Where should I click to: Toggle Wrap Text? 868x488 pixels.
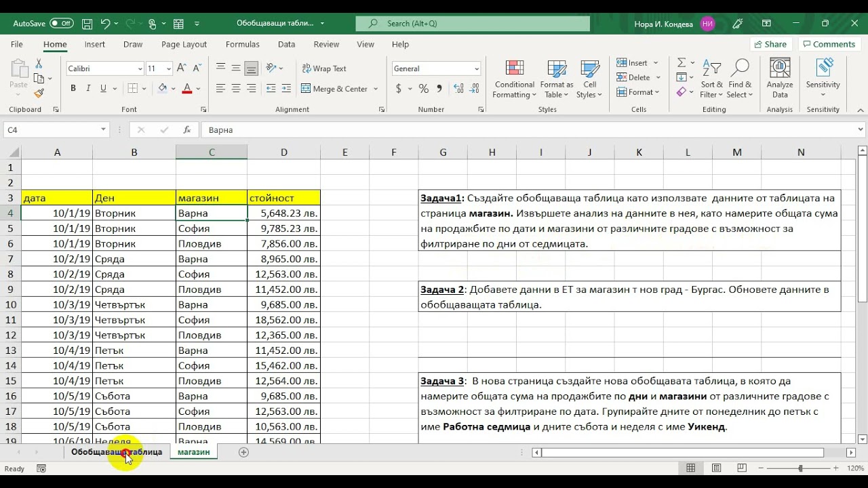tap(323, 68)
